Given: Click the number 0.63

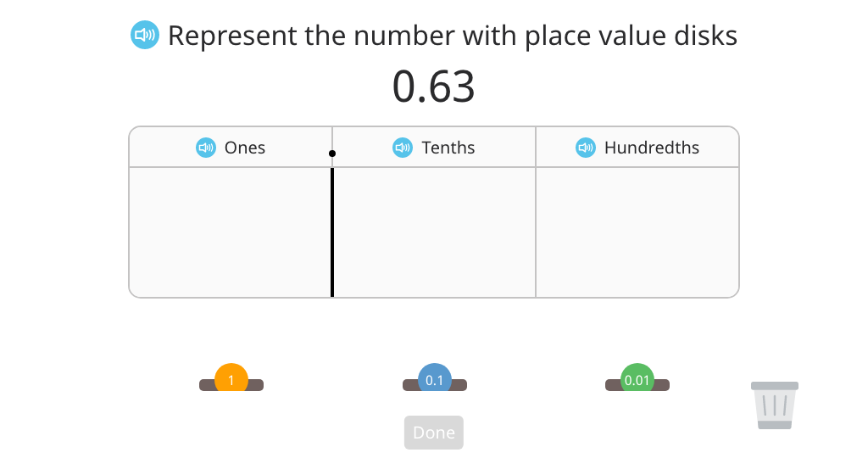Looking at the screenshot, I should (434, 87).
